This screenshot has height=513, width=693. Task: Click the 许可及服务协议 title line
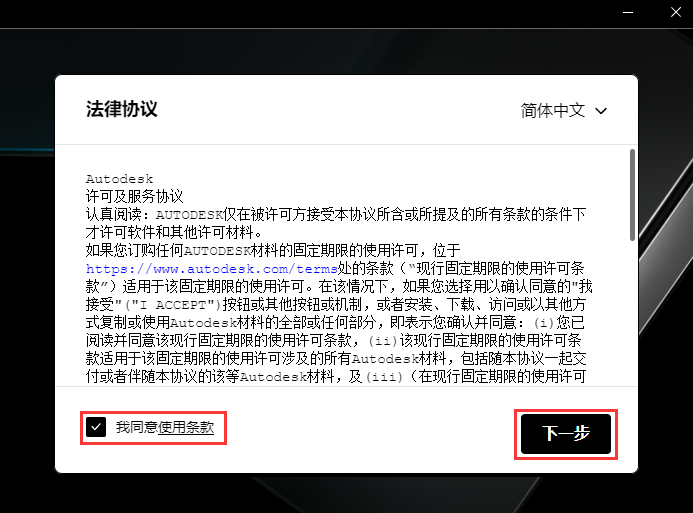click(x=134, y=196)
